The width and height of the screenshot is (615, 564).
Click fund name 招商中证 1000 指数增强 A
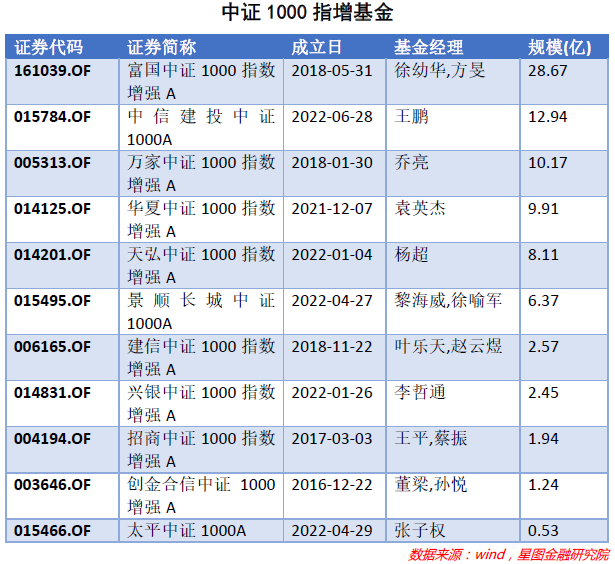pyautogui.click(x=201, y=449)
